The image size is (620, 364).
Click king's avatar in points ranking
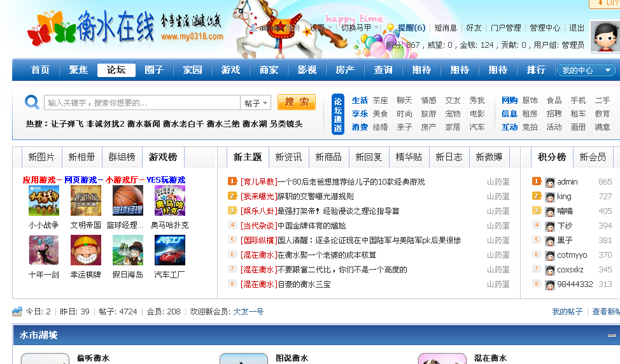pos(549,197)
